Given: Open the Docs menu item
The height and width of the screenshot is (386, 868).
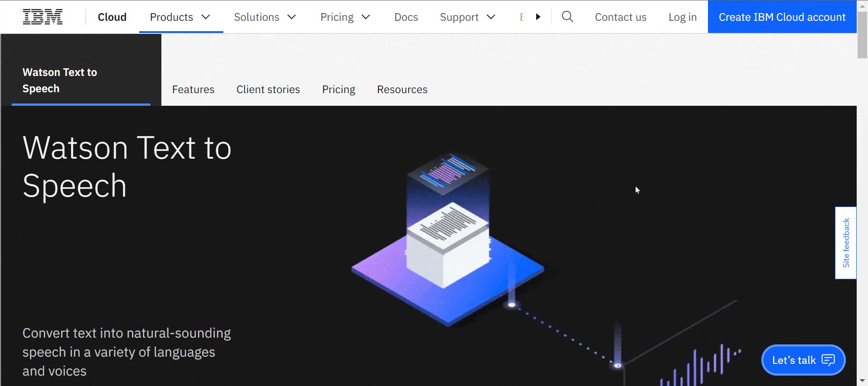Looking at the screenshot, I should (x=406, y=17).
